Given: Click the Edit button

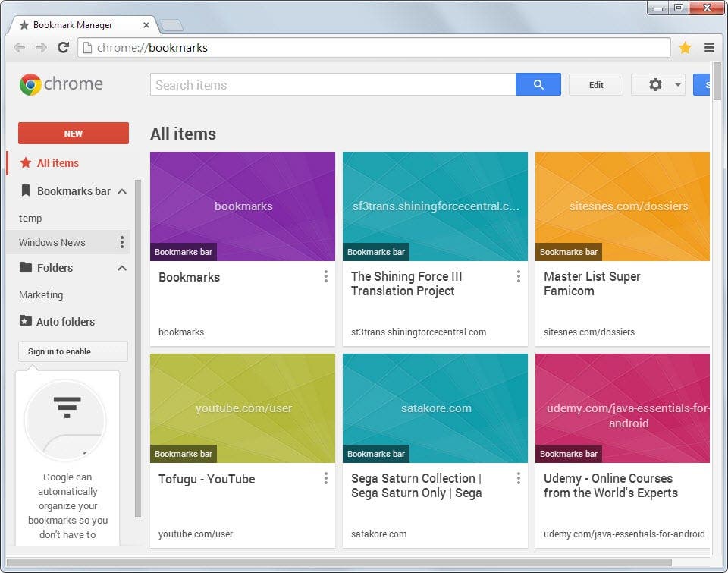Looking at the screenshot, I should click(596, 84).
